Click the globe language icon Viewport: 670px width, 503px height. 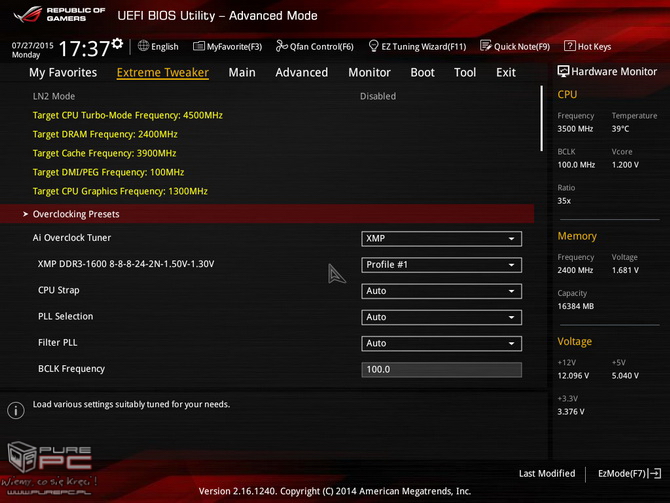[143, 46]
